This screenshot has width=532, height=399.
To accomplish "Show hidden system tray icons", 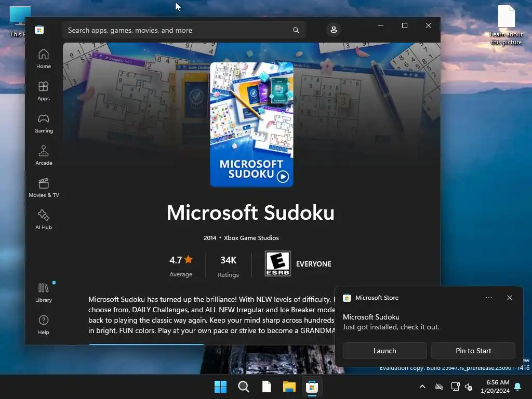I will [x=422, y=387].
